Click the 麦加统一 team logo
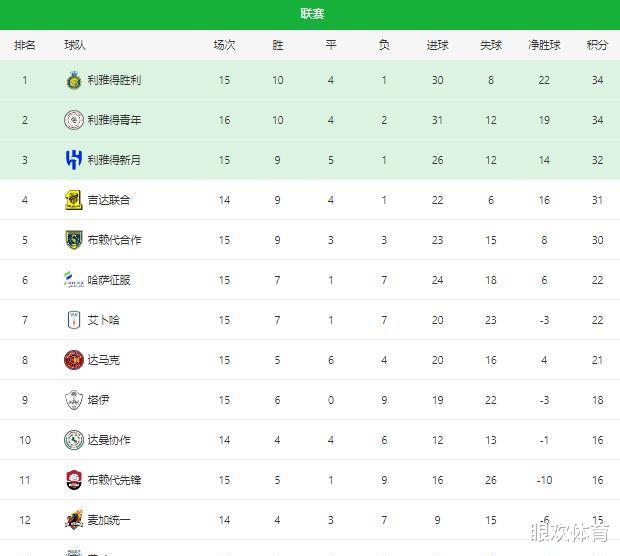The image size is (620, 556). pyautogui.click(x=74, y=520)
